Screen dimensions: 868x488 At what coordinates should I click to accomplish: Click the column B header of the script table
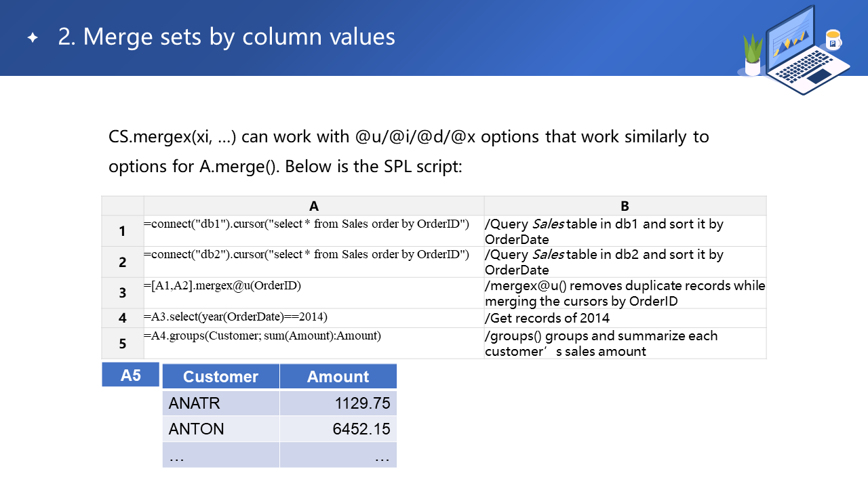tap(625, 206)
